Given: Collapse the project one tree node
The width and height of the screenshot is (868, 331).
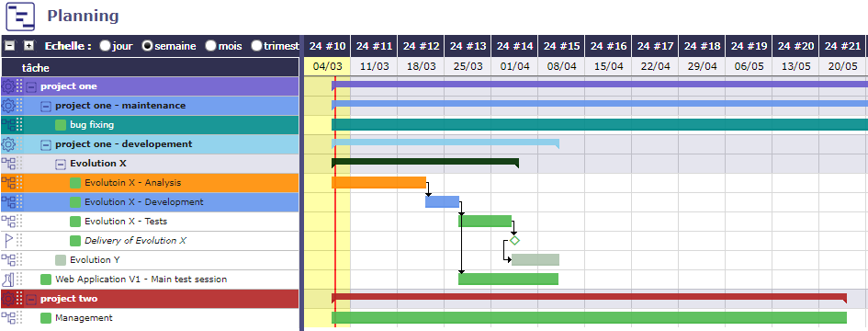Looking at the screenshot, I should tap(31, 86).
